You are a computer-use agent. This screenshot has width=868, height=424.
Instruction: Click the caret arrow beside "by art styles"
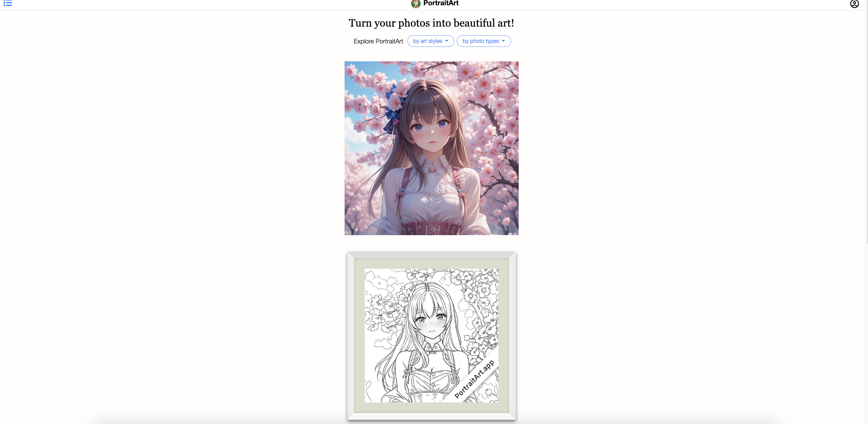446,41
